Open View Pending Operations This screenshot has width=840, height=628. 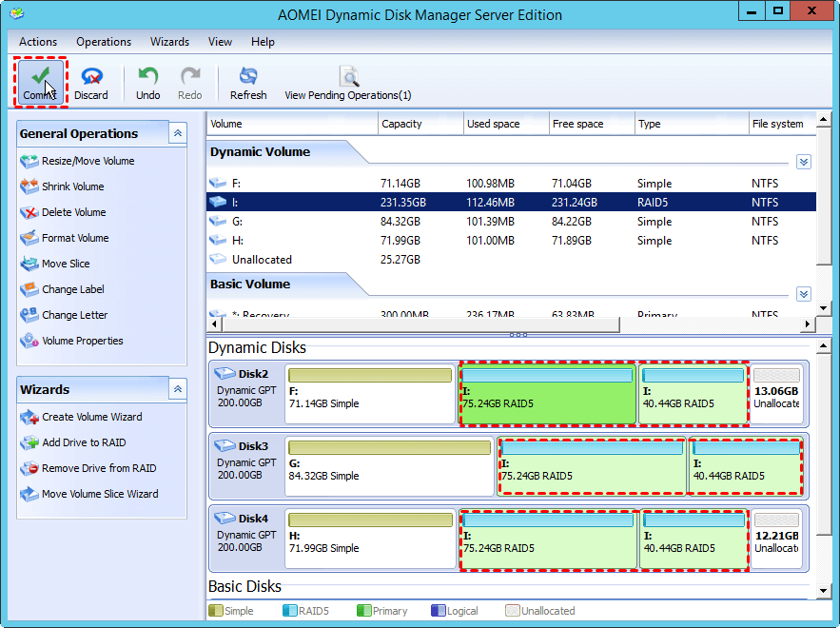tap(348, 82)
